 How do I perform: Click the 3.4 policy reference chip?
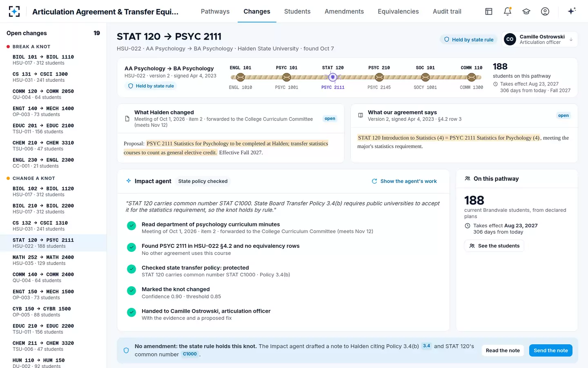point(426,346)
